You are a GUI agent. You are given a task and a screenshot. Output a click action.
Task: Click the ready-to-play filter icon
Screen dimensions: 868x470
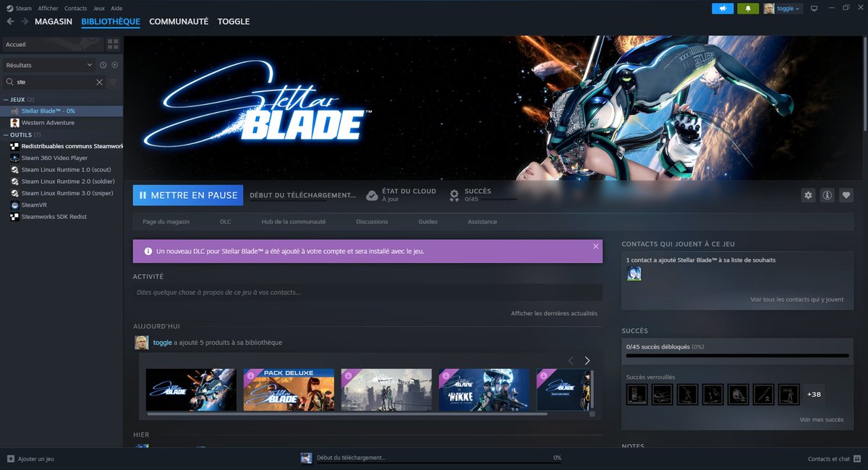(x=114, y=65)
